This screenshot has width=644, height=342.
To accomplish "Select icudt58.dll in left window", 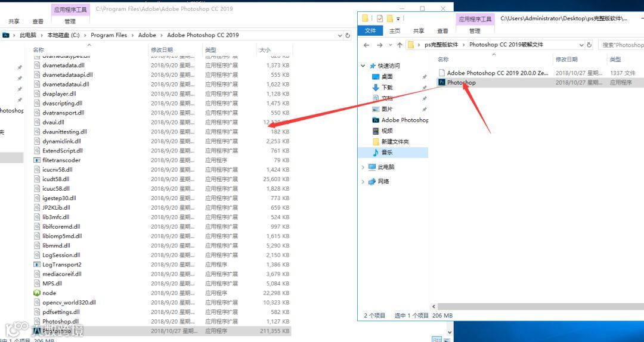I will [56, 179].
